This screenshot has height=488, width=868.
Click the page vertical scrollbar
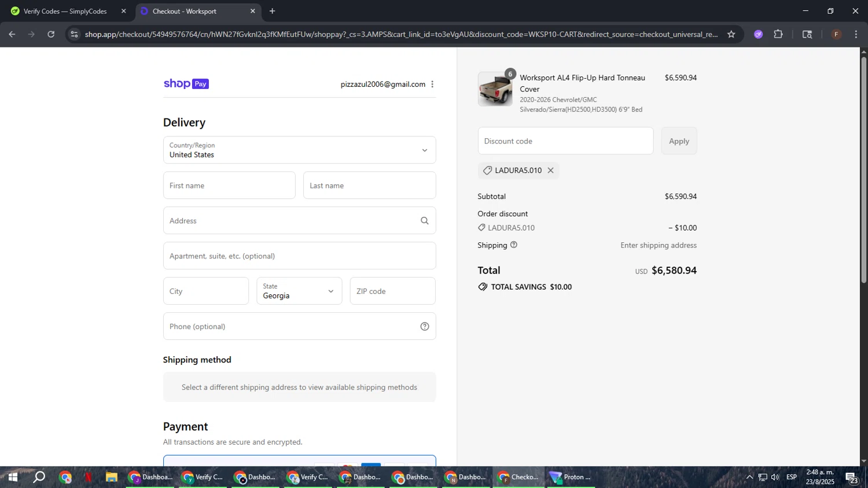pyautogui.click(x=864, y=170)
